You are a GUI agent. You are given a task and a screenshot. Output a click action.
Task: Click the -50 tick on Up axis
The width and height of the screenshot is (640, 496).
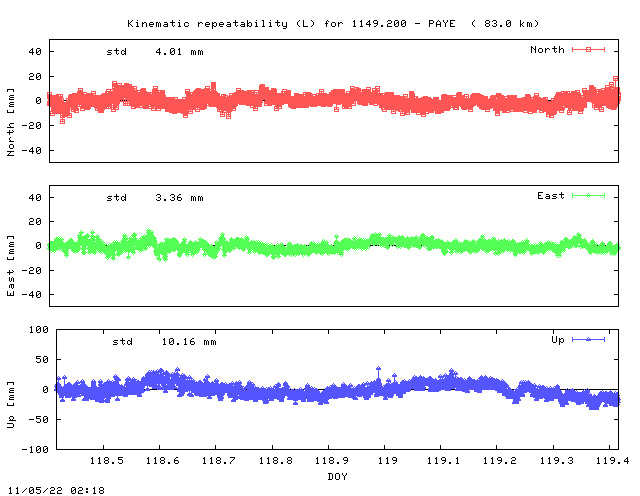pyautogui.click(x=38, y=420)
